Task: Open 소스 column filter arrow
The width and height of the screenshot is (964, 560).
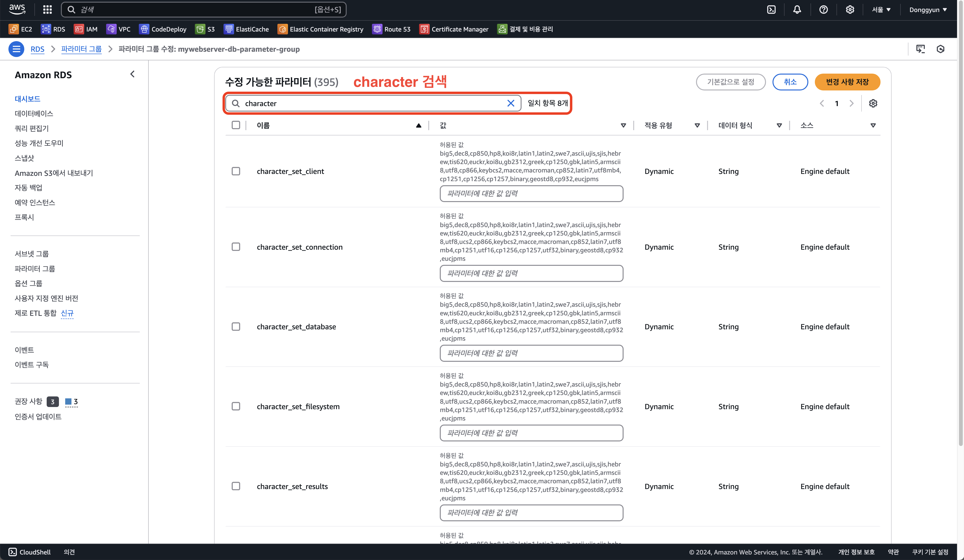Action: [873, 126]
